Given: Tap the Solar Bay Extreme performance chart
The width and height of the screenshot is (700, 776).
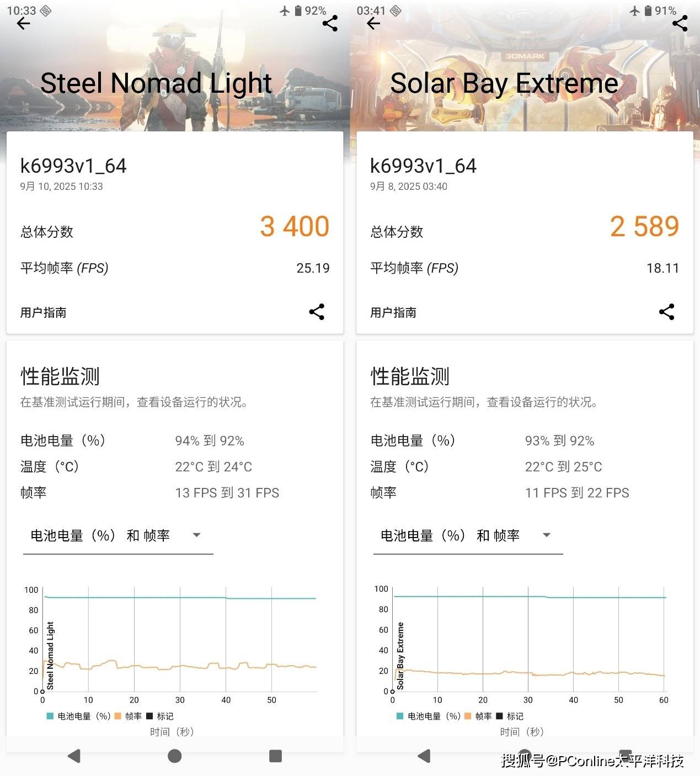Looking at the screenshot, I should tap(528, 640).
